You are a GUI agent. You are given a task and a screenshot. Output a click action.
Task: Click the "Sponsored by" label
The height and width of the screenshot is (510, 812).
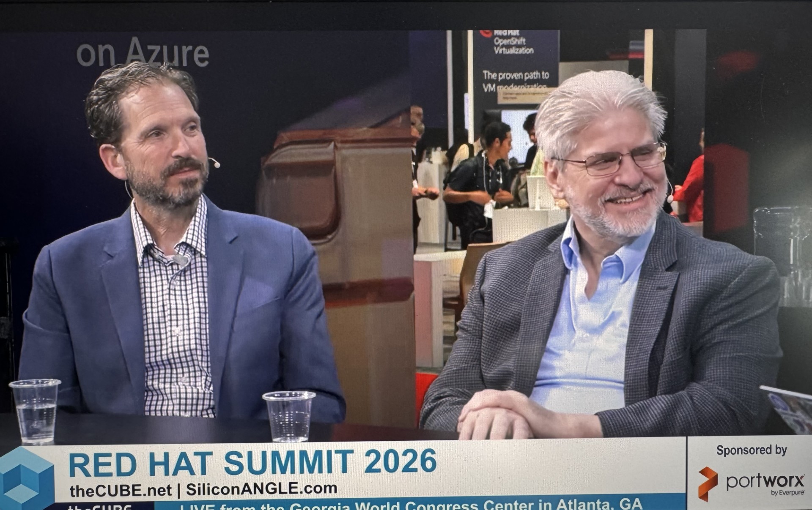tap(752, 450)
